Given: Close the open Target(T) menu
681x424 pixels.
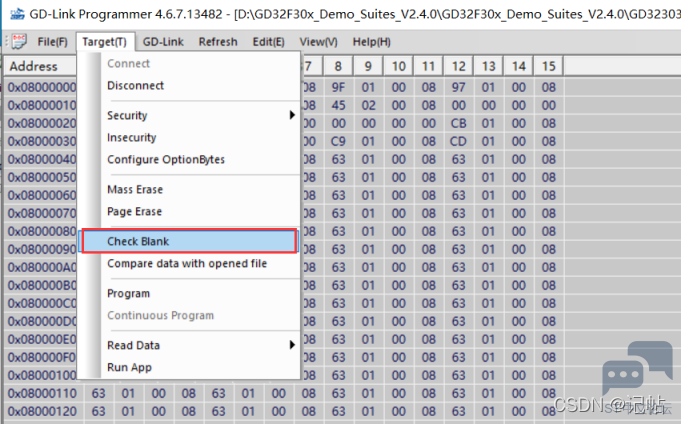Looking at the screenshot, I should coord(105,42).
